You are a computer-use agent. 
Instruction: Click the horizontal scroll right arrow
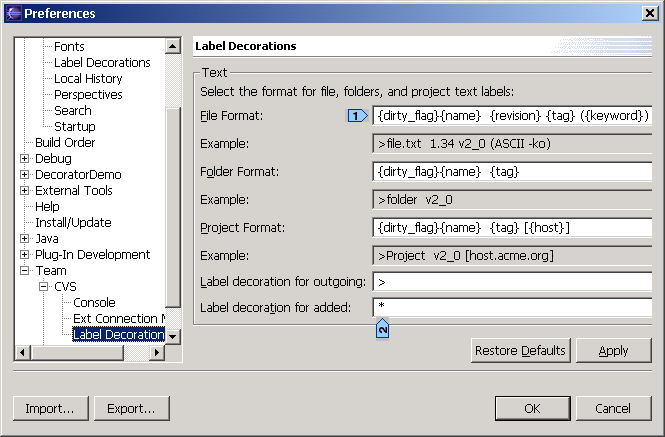click(x=157, y=352)
